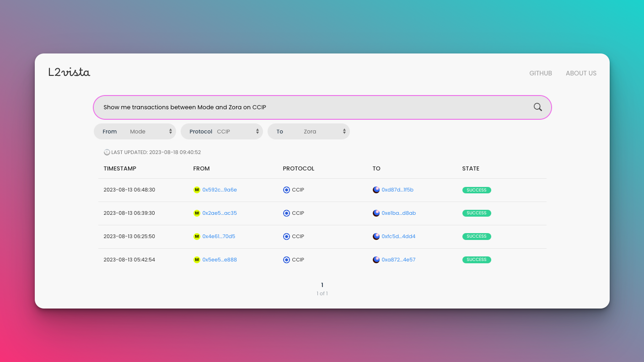This screenshot has height=362, width=644.
Task: Click the Zora icon beside 0xa872...4e57
Action: [376, 260]
